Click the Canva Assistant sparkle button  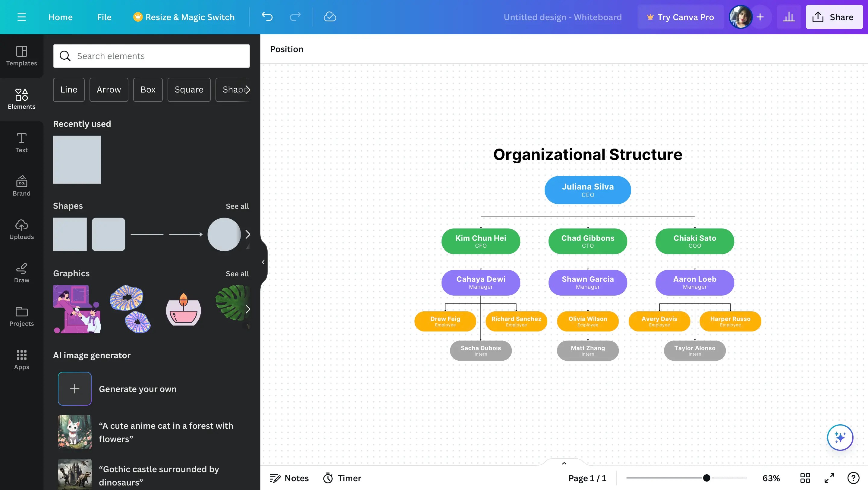pos(840,438)
